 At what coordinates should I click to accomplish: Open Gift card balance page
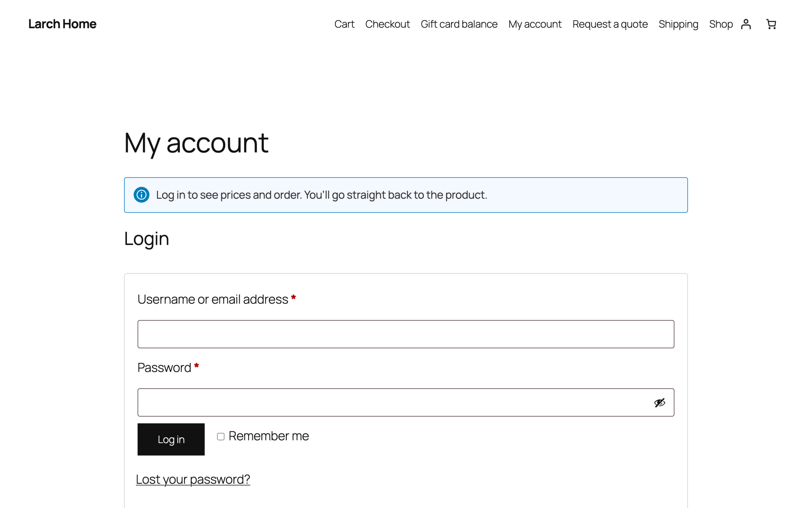459,24
